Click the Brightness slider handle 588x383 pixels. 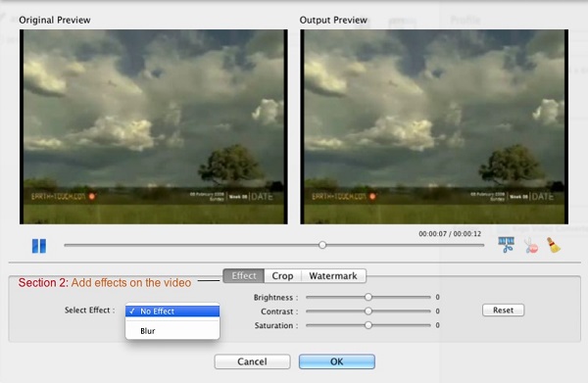point(368,297)
